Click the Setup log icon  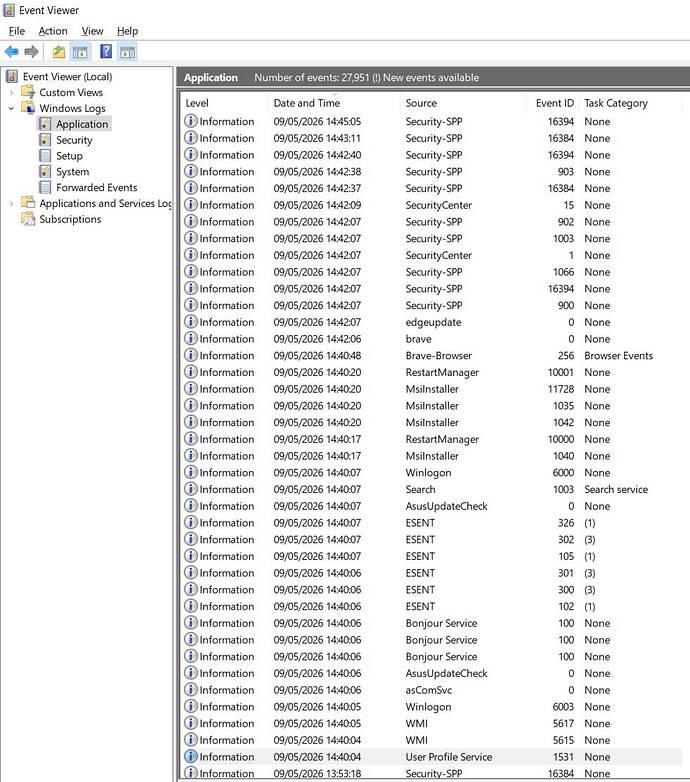[45, 156]
